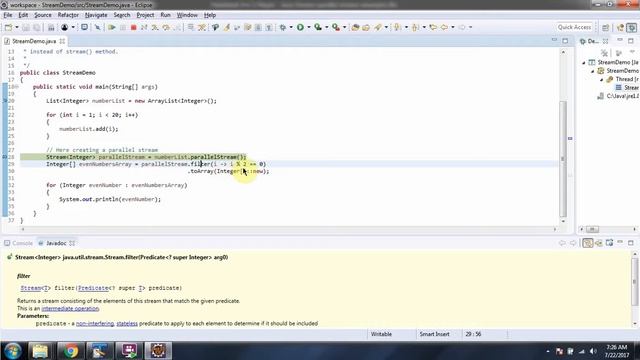Click the Resume debug (green play) icon
The width and height of the screenshot is (640, 360).
(111, 27)
